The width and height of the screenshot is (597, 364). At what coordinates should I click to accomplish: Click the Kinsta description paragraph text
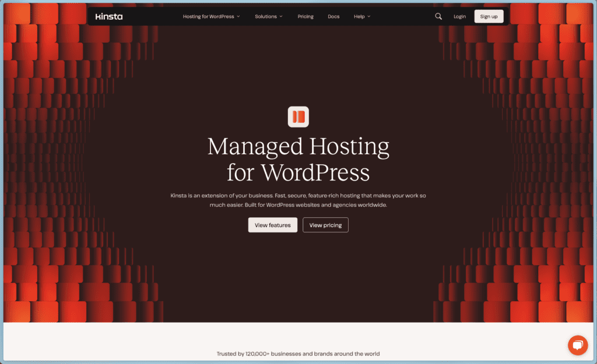[298, 200]
